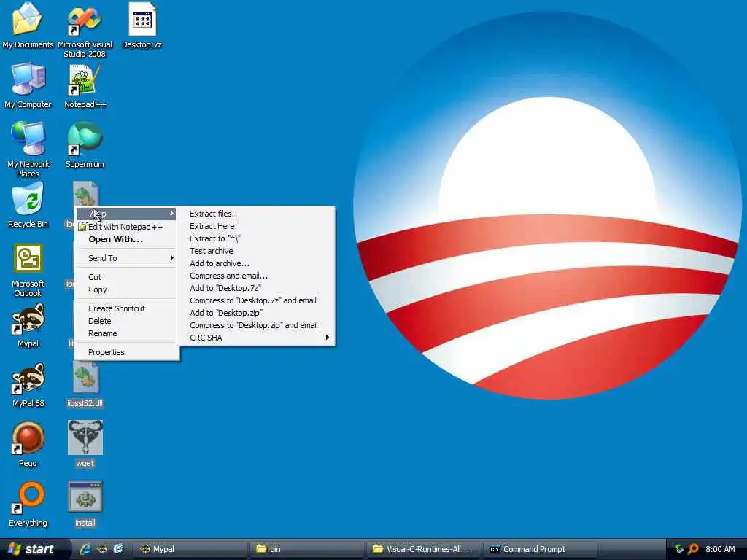Click the magnifier icon in system tray
This screenshot has width=747, height=560.
point(693,549)
